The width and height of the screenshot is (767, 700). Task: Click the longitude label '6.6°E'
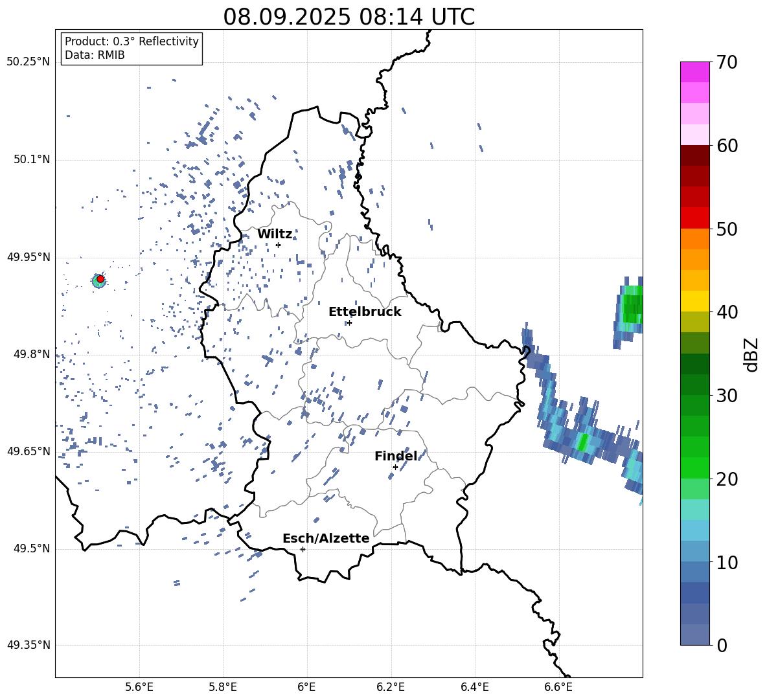point(558,687)
